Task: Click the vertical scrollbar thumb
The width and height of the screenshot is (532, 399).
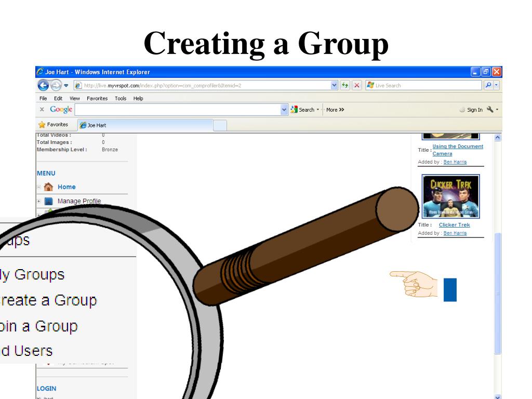Action: [498, 293]
